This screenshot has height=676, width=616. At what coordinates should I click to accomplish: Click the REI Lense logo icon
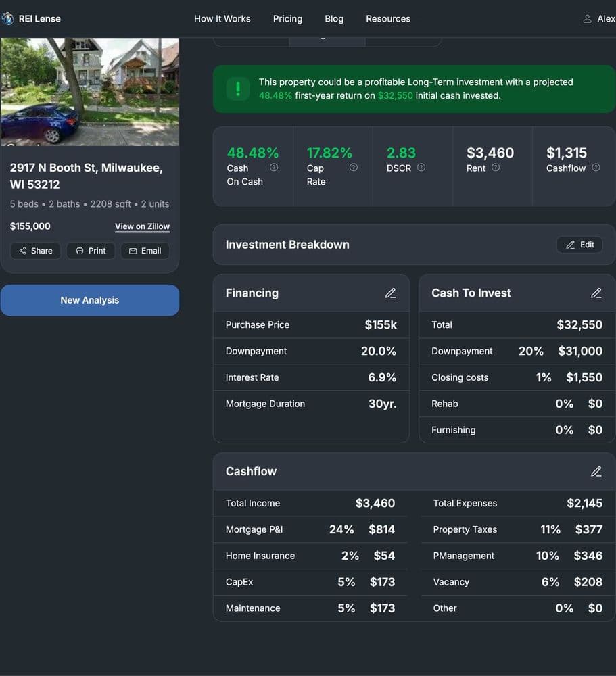point(8,18)
